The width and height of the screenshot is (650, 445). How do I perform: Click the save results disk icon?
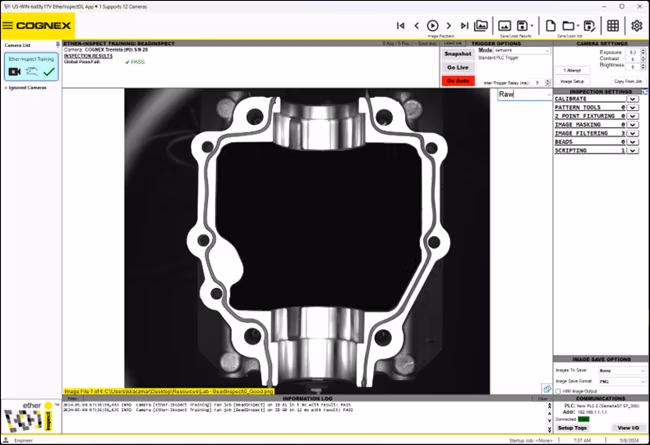(522, 26)
